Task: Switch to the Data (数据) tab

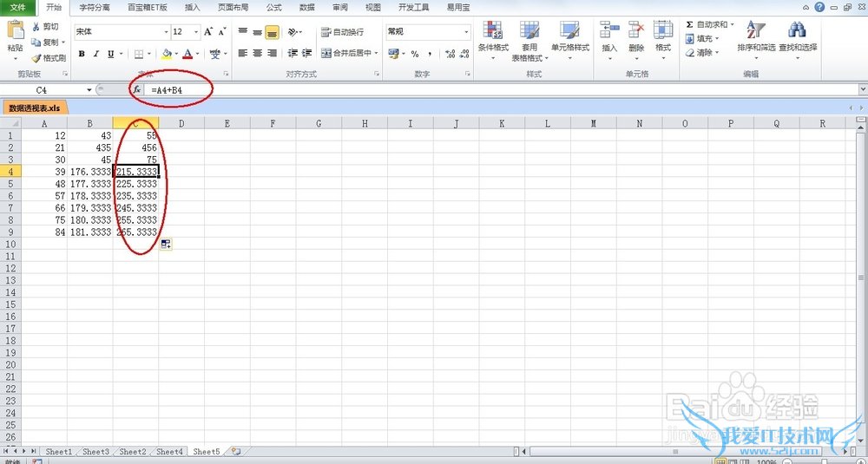Action: pyautogui.click(x=306, y=8)
